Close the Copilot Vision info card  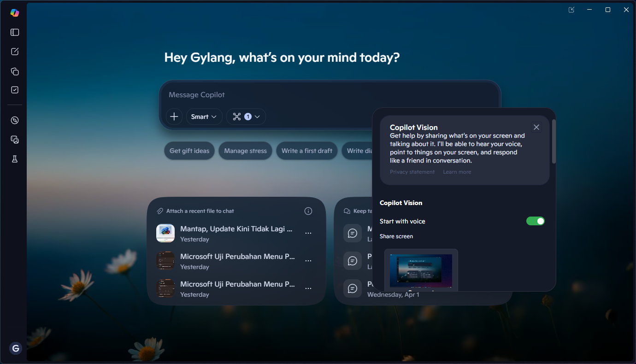pos(536,127)
